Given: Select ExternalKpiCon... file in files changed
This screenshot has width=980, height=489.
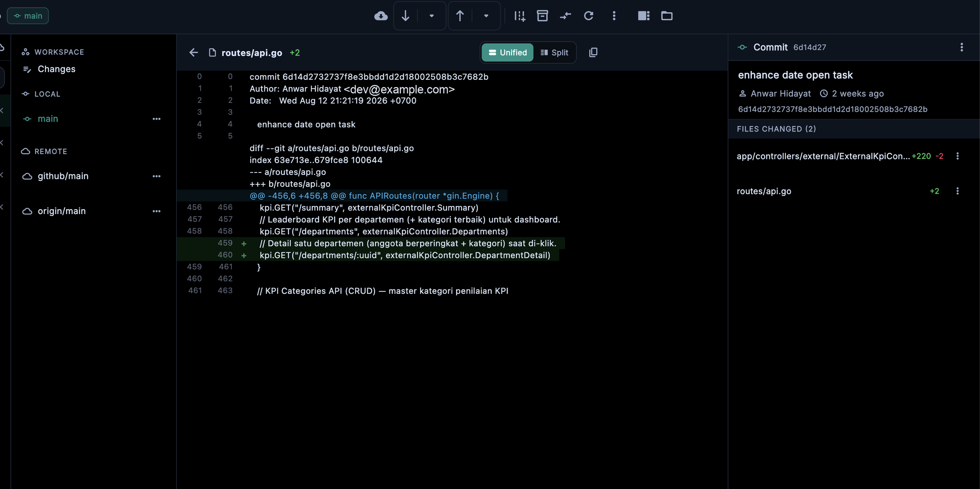Looking at the screenshot, I should coord(823,156).
